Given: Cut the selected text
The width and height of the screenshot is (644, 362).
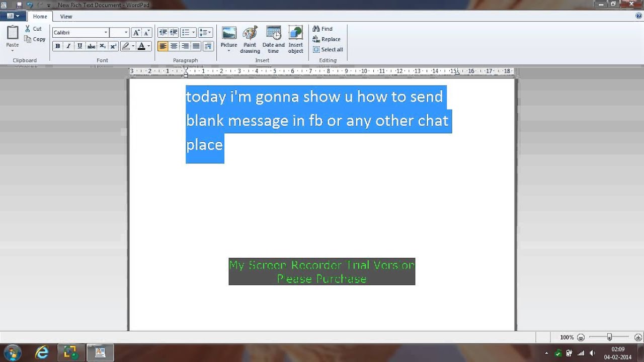Looking at the screenshot, I should pos(34,29).
